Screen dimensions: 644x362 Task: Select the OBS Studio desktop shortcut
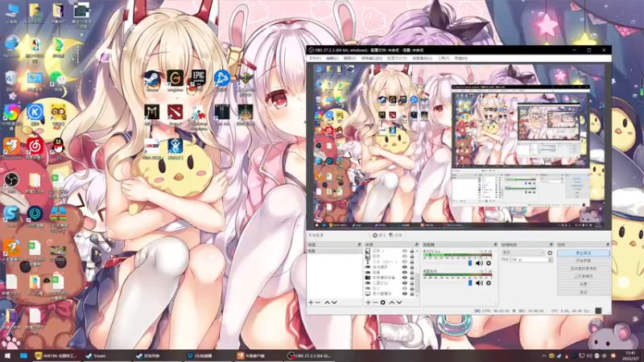pos(11,183)
